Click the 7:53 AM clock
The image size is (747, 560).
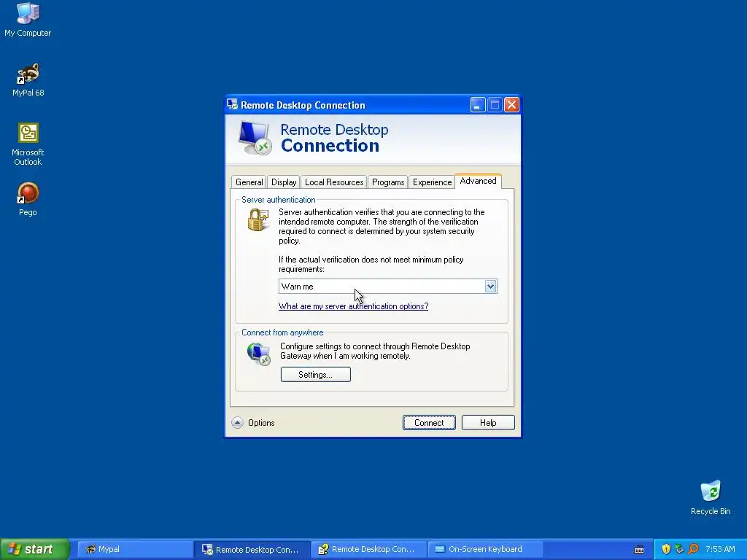[720, 549]
